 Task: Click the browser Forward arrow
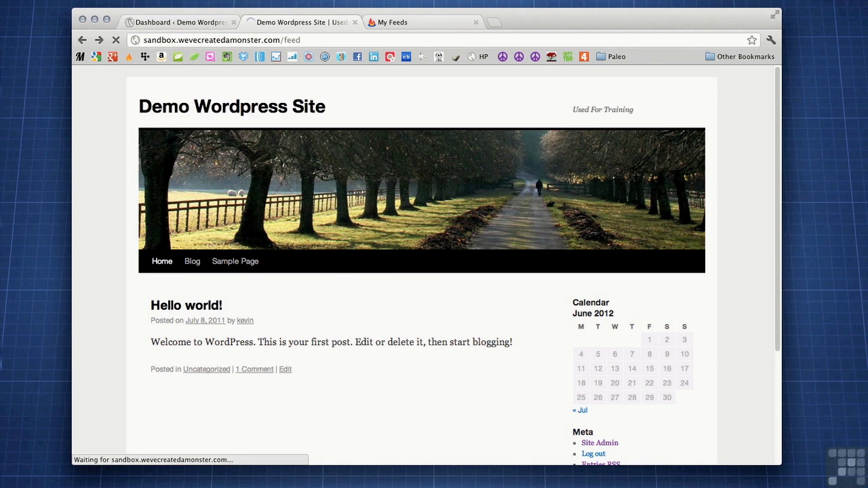(99, 40)
